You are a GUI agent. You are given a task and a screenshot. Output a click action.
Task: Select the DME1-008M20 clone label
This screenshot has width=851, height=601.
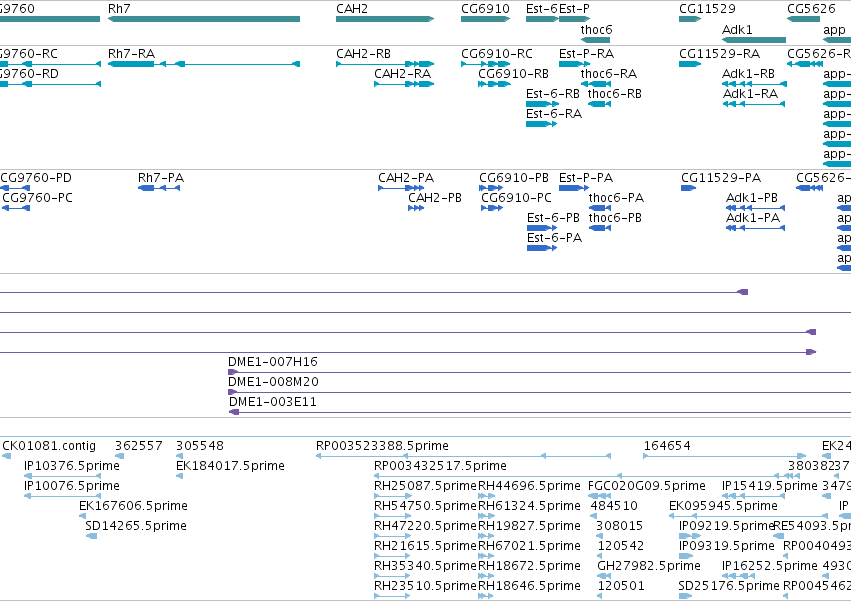tap(273, 382)
